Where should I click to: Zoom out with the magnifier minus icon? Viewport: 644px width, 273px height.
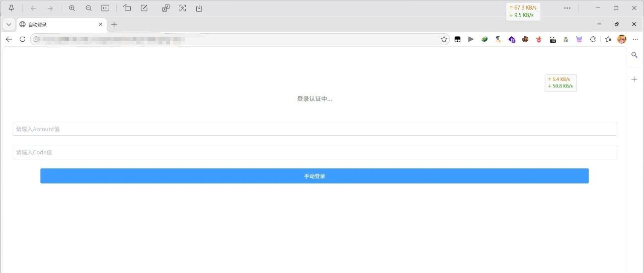click(89, 8)
